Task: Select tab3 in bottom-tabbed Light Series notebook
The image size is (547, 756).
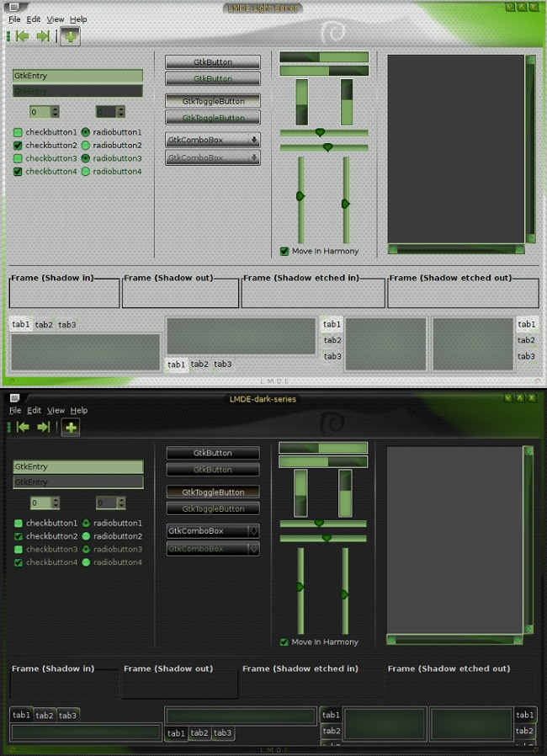Action: [x=223, y=364]
